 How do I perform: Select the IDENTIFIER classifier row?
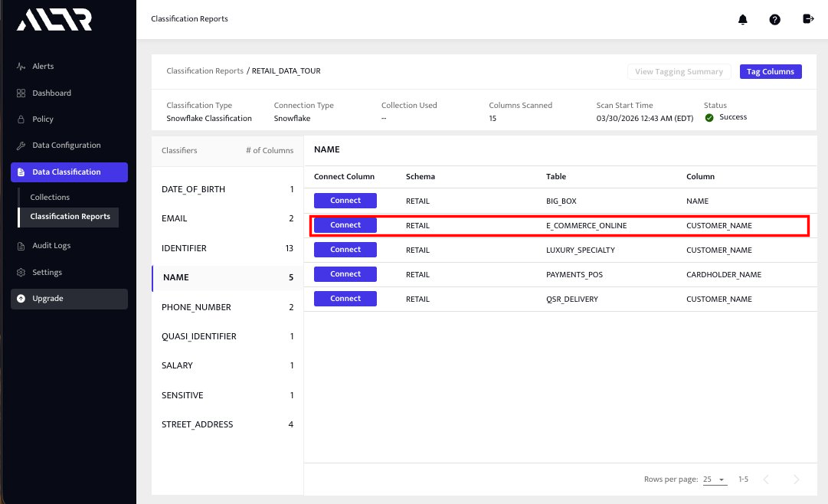click(227, 248)
